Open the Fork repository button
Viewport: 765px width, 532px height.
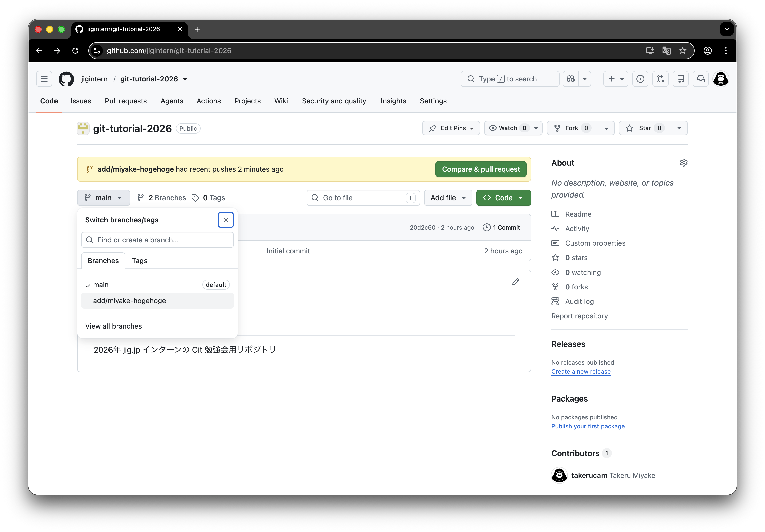[x=572, y=128]
